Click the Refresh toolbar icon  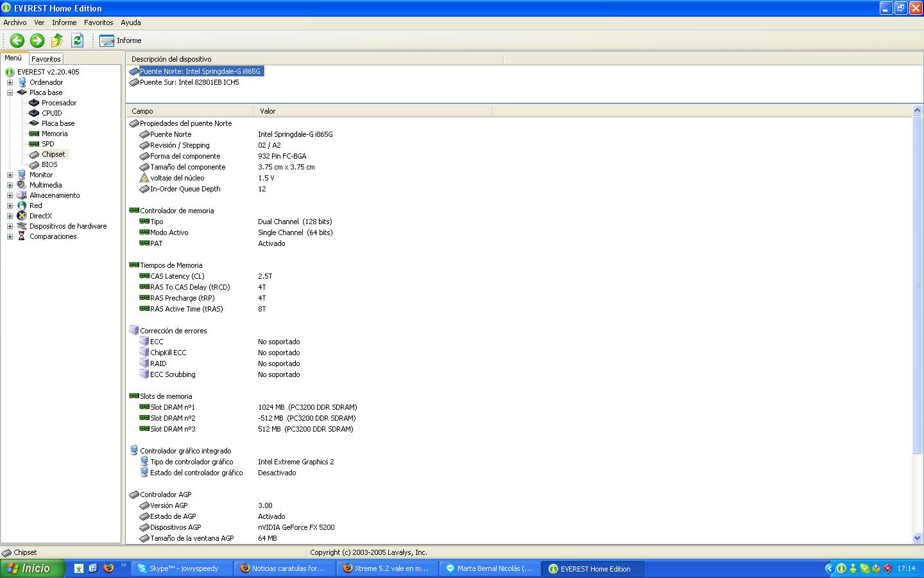77,40
